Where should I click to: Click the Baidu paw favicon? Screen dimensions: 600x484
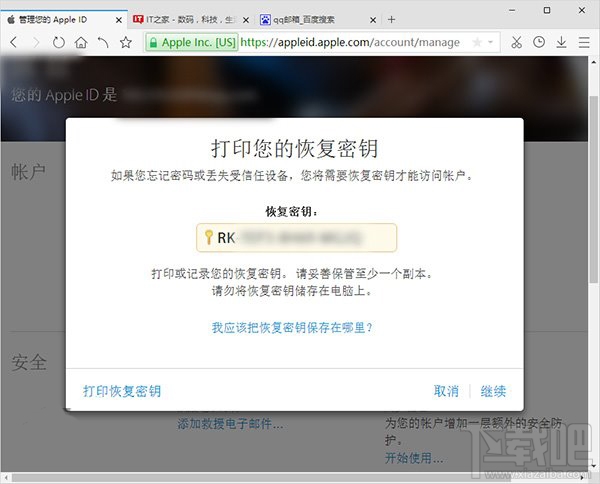(x=265, y=20)
